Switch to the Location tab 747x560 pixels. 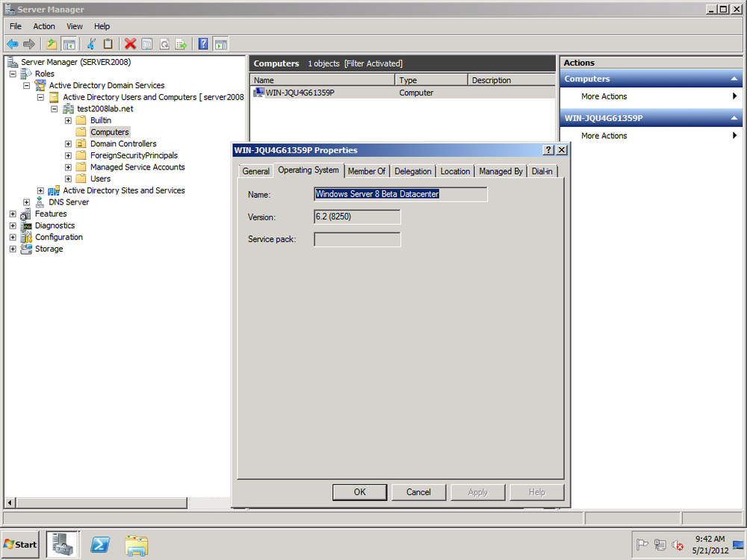(x=455, y=171)
